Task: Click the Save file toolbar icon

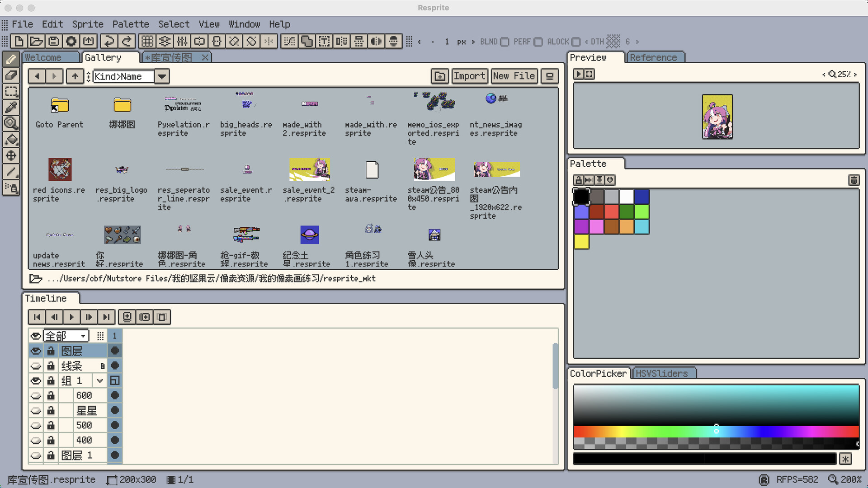Action: 54,42
